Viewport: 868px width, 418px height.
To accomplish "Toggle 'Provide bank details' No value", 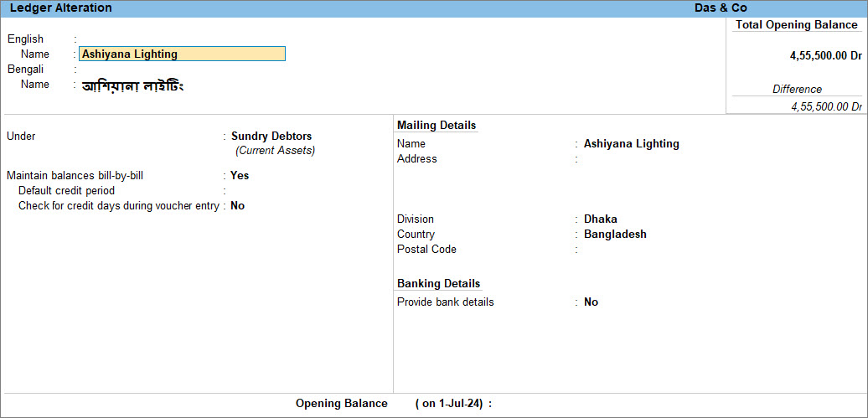I will pos(592,302).
